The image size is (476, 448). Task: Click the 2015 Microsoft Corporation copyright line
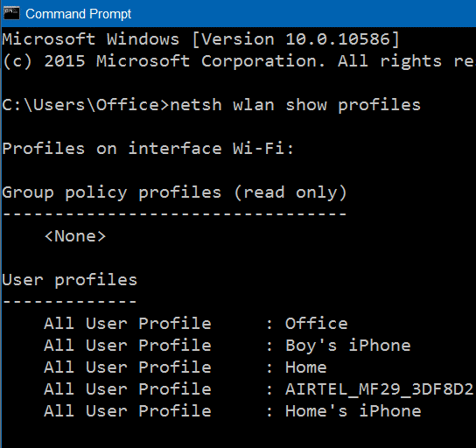pyautogui.click(x=238, y=61)
